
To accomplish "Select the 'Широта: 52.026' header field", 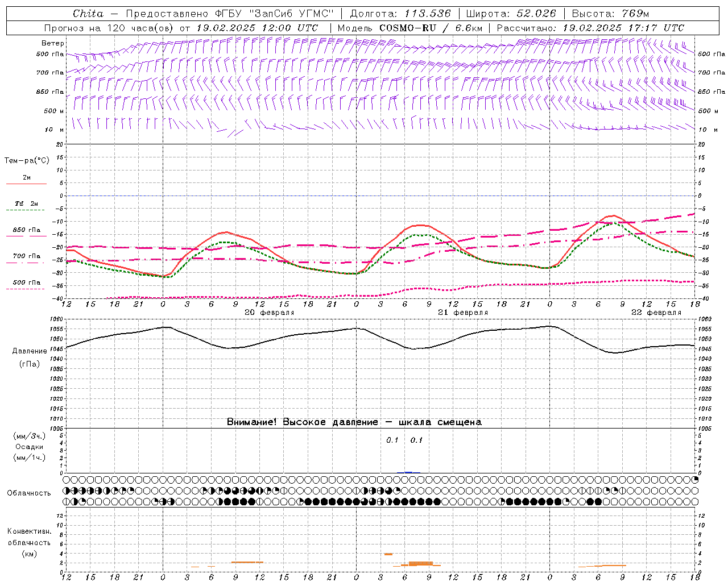I will coord(511,14).
